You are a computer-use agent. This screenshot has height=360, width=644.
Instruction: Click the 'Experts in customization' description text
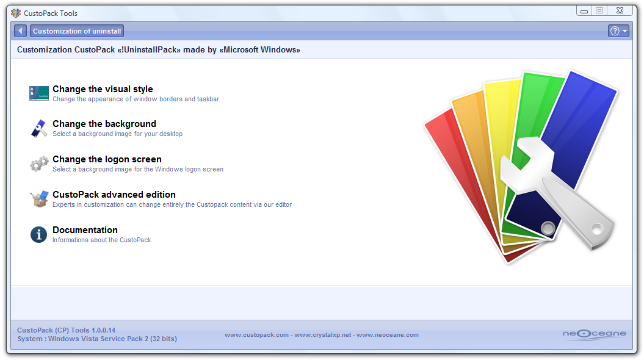(172, 204)
